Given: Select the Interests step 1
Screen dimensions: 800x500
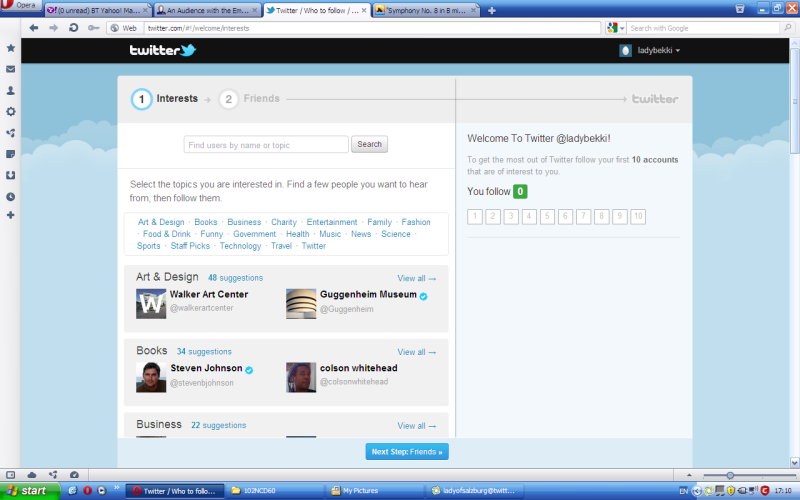Looking at the screenshot, I should [x=164, y=99].
